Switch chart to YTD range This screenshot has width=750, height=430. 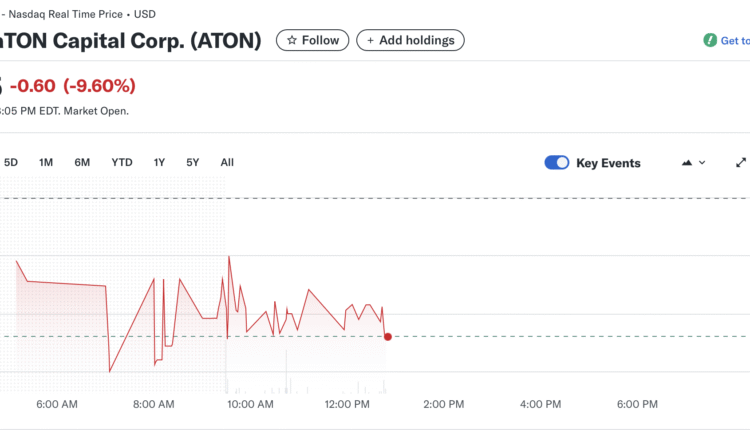[122, 162]
